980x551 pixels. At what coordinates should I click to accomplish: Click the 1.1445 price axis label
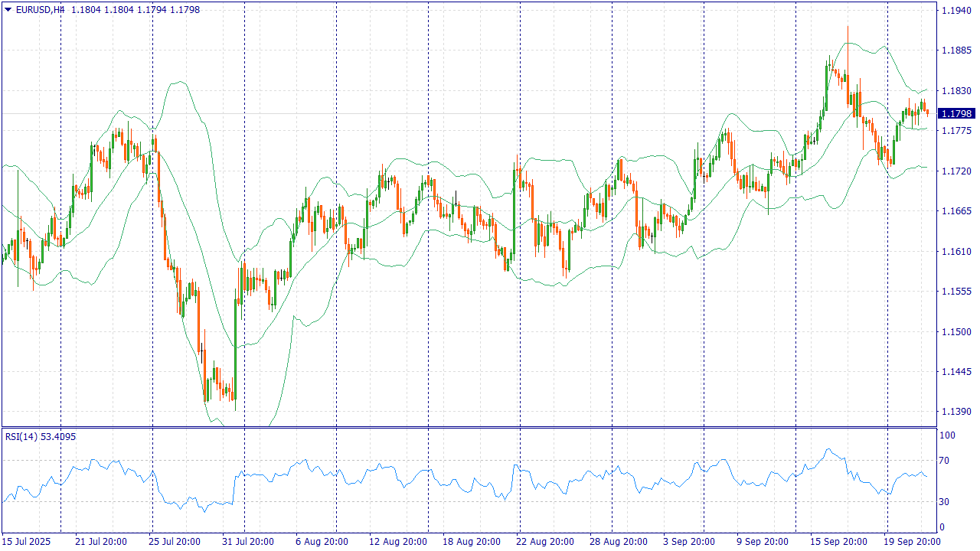[956, 372]
